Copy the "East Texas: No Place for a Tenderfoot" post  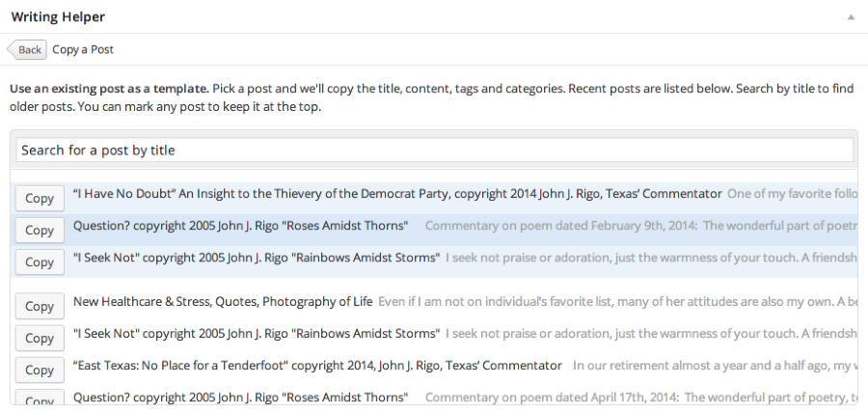coord(40,370)
